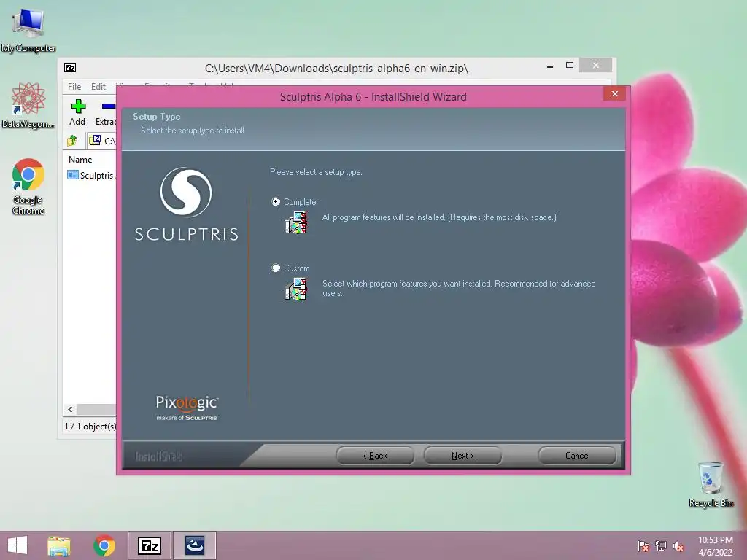
Task: Select the Custom setup type radio button
Action: 276,268
